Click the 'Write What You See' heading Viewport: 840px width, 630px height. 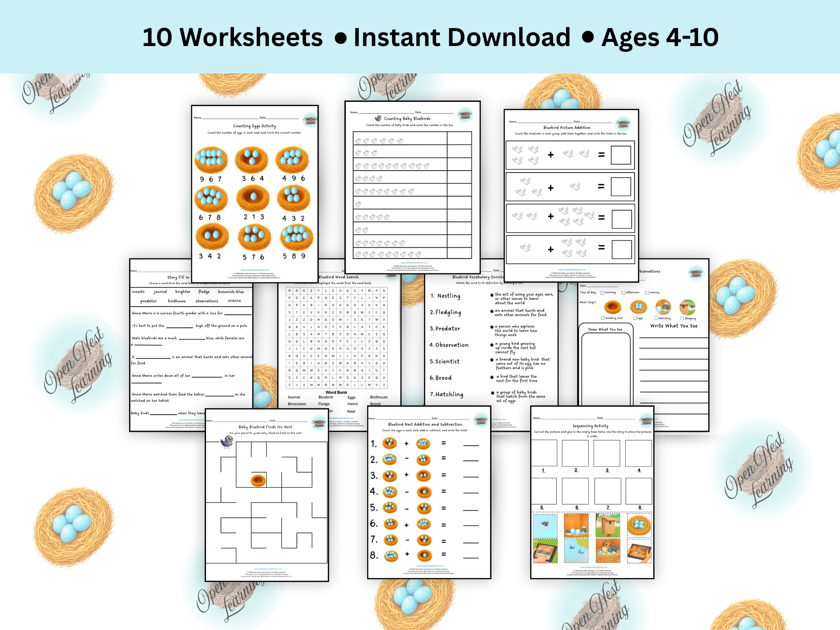coord(674,326)
